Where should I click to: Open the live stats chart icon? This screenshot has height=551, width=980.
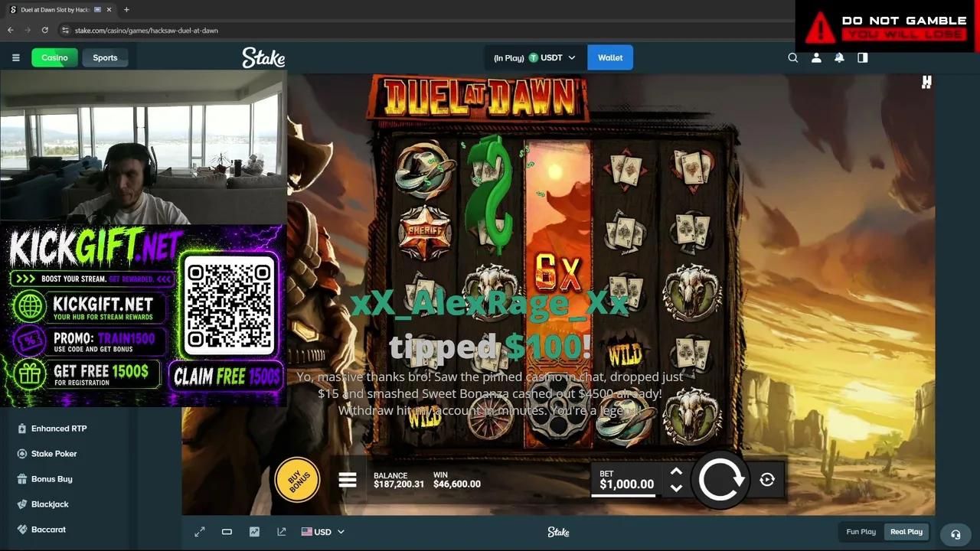pos(254,532)
